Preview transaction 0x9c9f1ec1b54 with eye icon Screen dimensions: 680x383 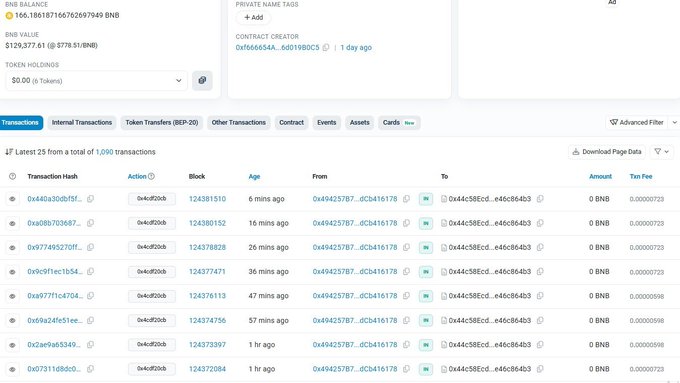(x=12, y=272)
